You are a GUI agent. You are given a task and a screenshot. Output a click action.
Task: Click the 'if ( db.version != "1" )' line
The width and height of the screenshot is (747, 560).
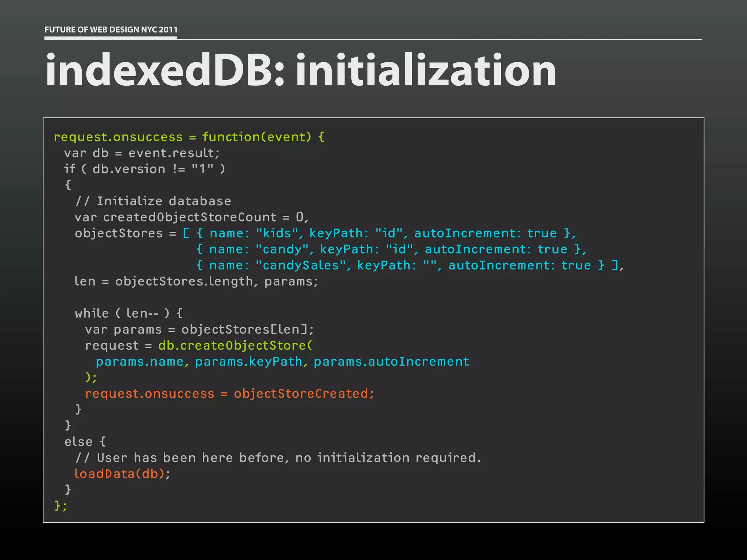click(144, 169)
